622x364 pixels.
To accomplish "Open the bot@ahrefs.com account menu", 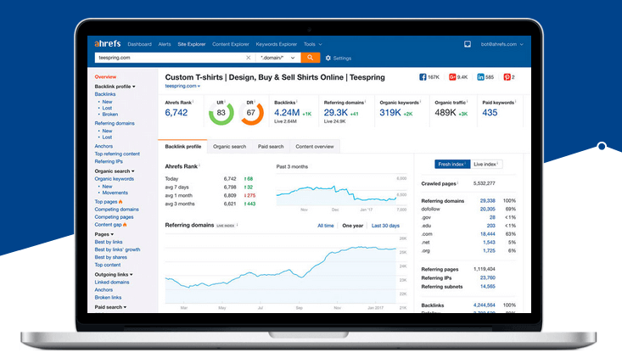I will [x=502, y=44].
